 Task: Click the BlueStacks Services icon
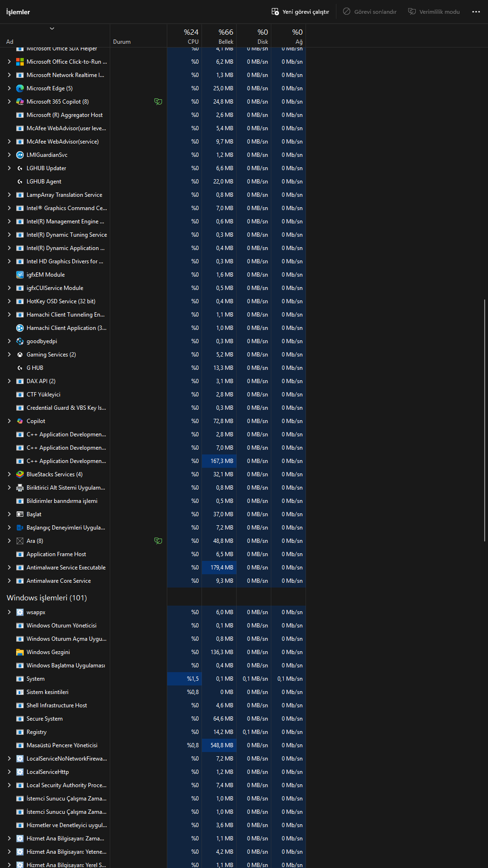[20, 474]
